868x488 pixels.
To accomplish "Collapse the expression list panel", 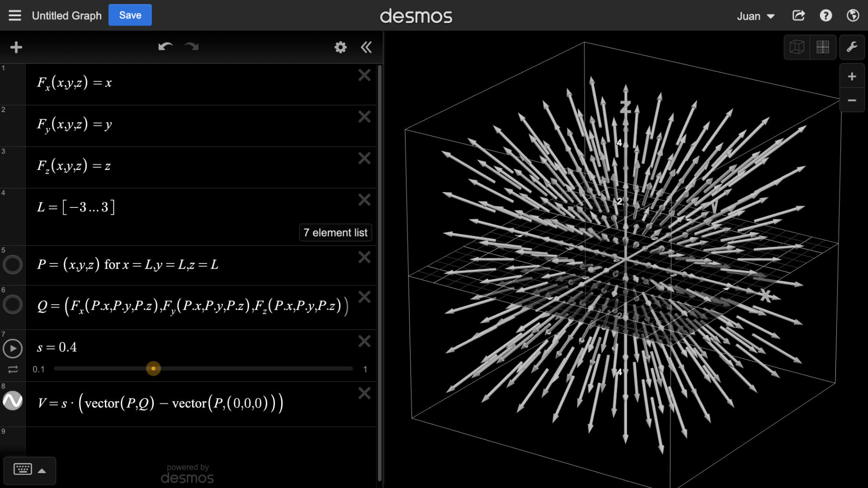I will coord(366,47).
